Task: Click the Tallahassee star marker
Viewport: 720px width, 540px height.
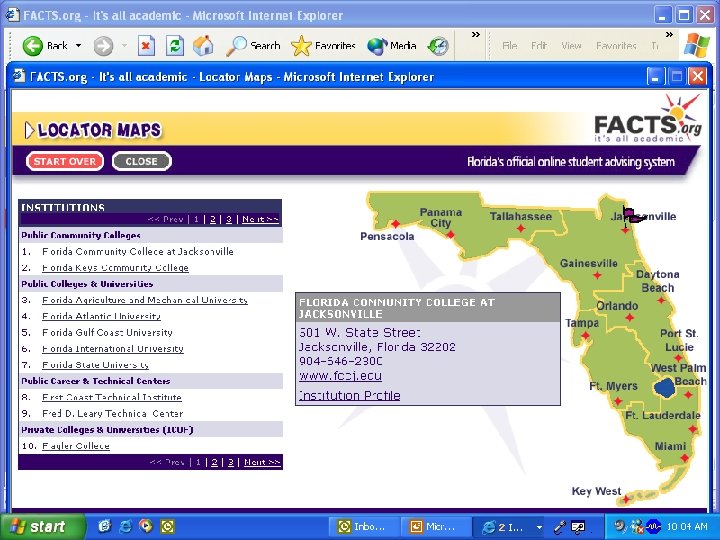Action: coord(520,228)
